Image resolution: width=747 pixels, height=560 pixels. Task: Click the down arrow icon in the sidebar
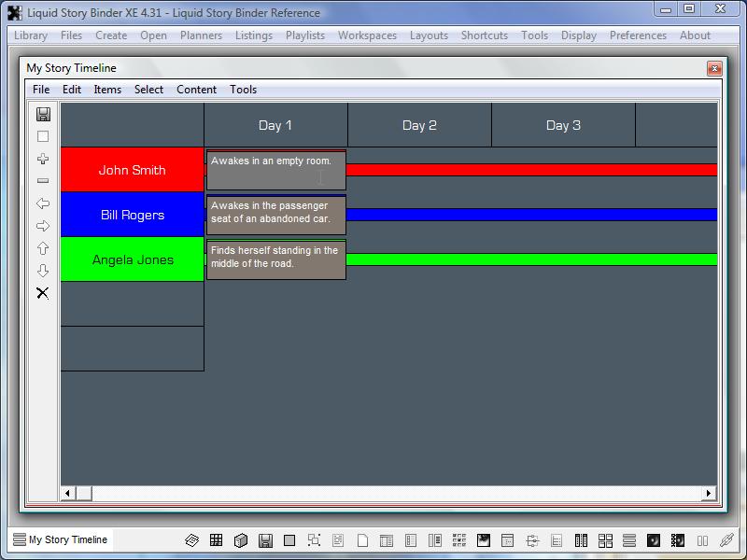point(43,271)
